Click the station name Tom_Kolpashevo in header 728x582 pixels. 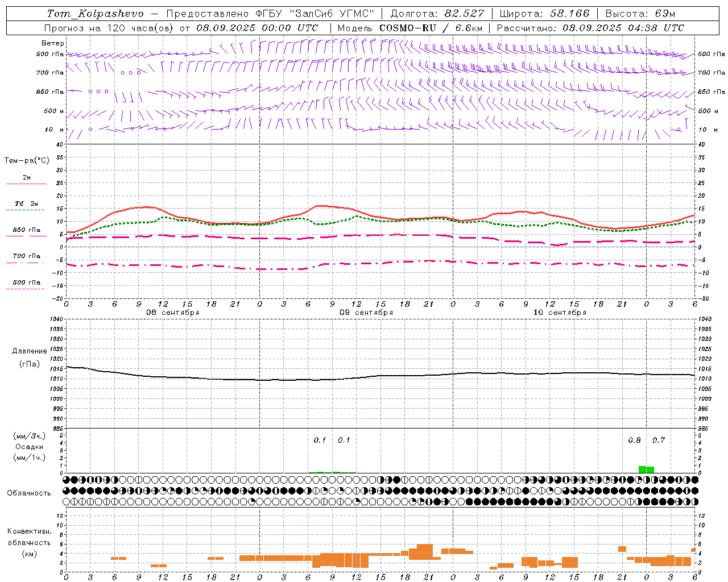click(x=95, y=14)
